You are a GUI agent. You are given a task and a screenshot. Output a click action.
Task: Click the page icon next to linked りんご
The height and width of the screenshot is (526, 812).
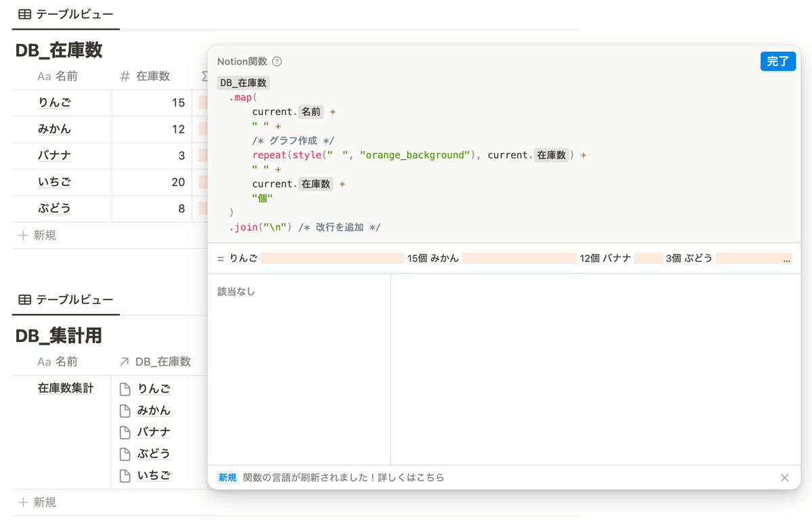click(x=125, y=389)
